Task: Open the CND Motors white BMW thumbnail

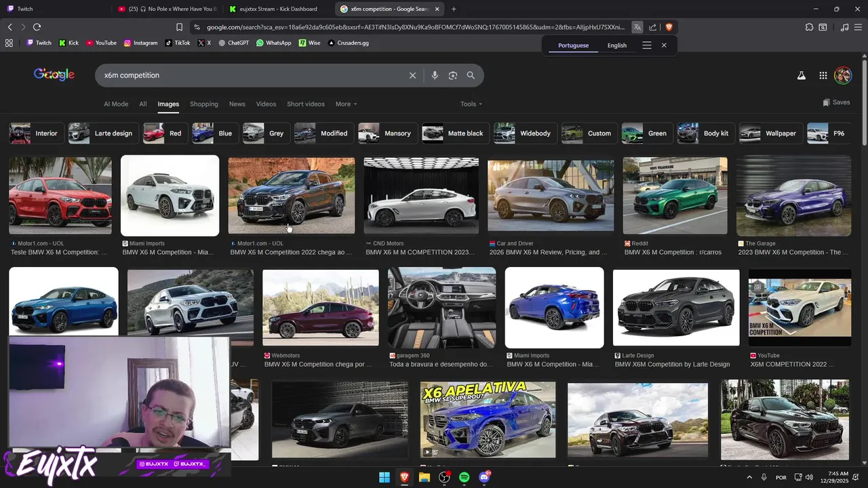Action: click(x=421, y=196)
